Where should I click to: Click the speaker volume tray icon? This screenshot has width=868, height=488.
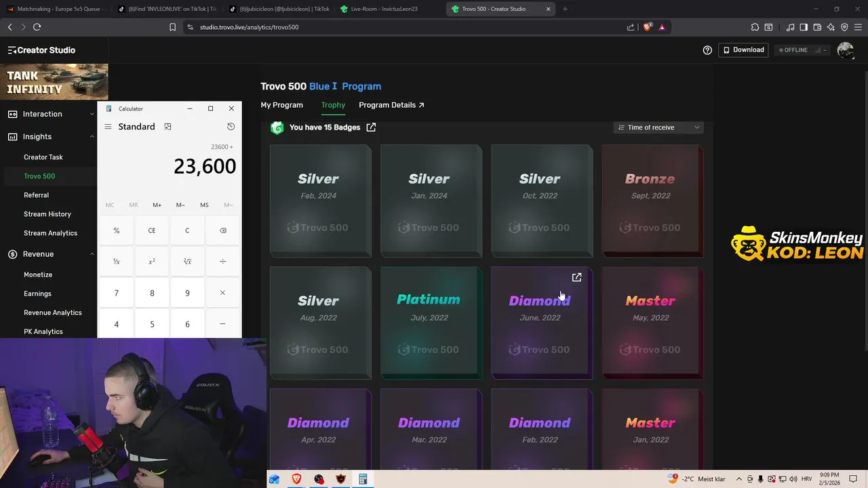pos(793,479)
